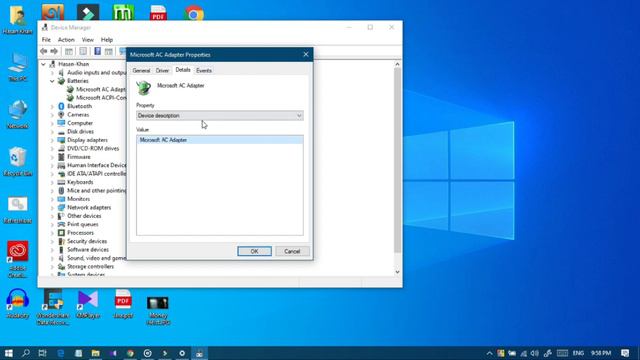Click the Hasan-Khan computer root icon
Screen dimensions: 640x360
tap(52, 64)
